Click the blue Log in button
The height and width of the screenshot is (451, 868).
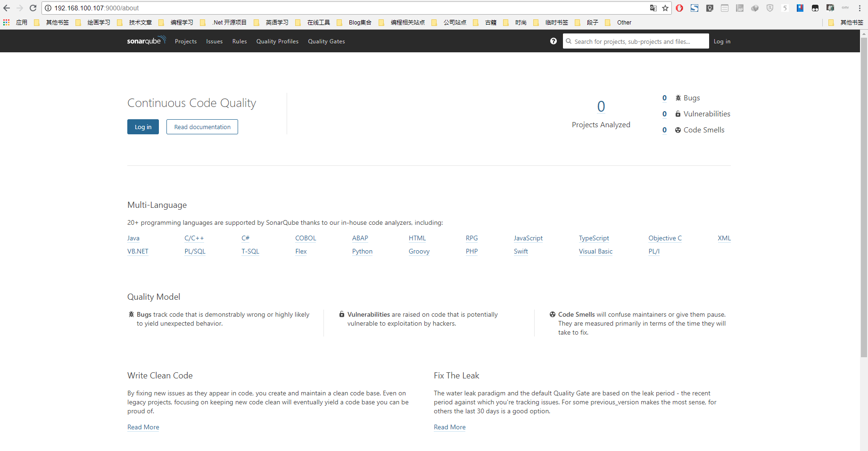(143, 127)
